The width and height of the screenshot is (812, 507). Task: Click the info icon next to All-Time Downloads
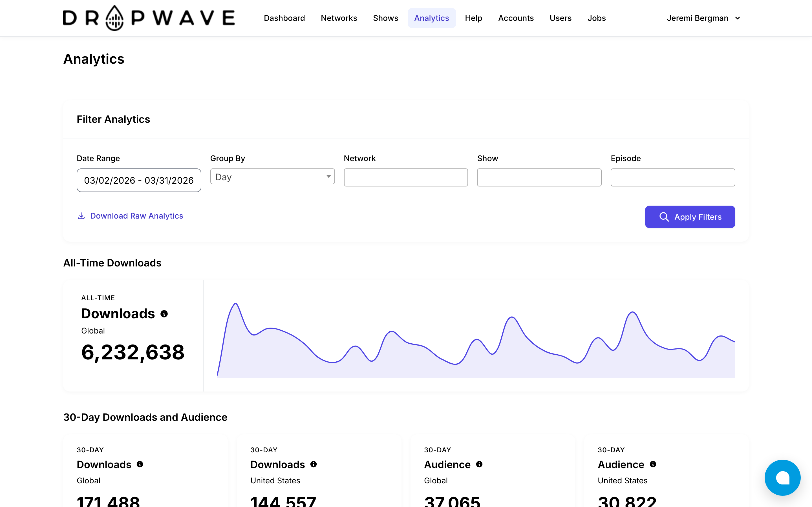[164, 313]
